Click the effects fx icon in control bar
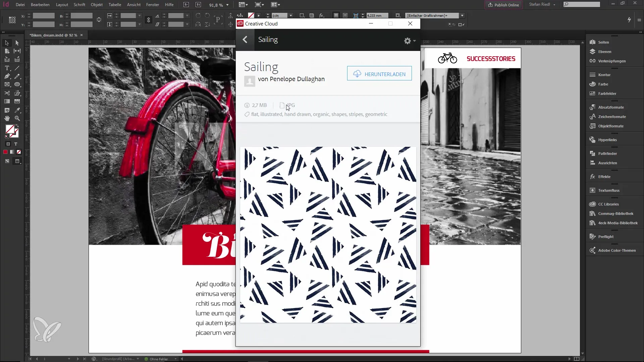Image resolution: width=644 pixels, height=362 pixels. click(322, 15)
